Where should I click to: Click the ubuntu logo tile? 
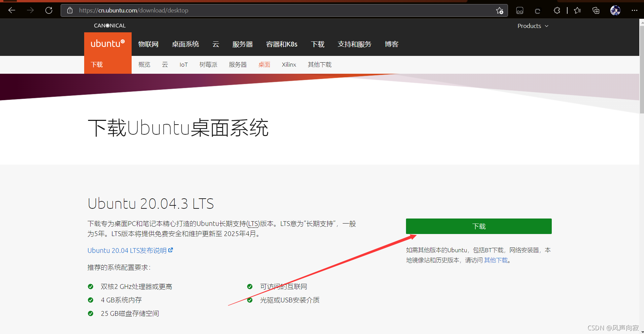tap(108, 44)
